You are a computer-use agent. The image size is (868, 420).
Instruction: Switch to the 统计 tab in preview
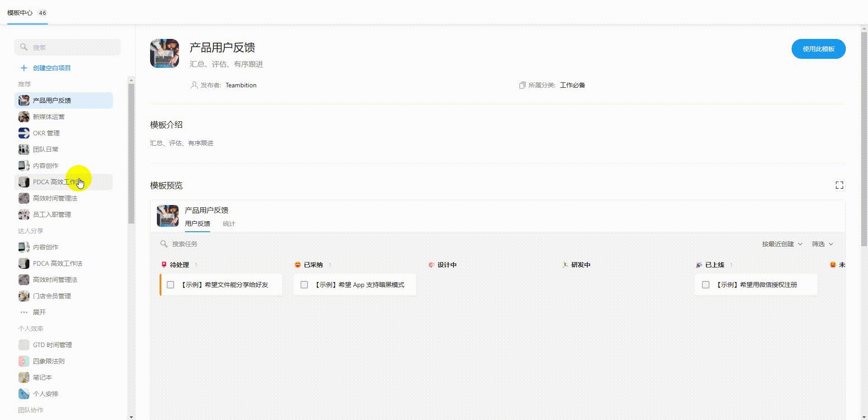pos(229,224)
